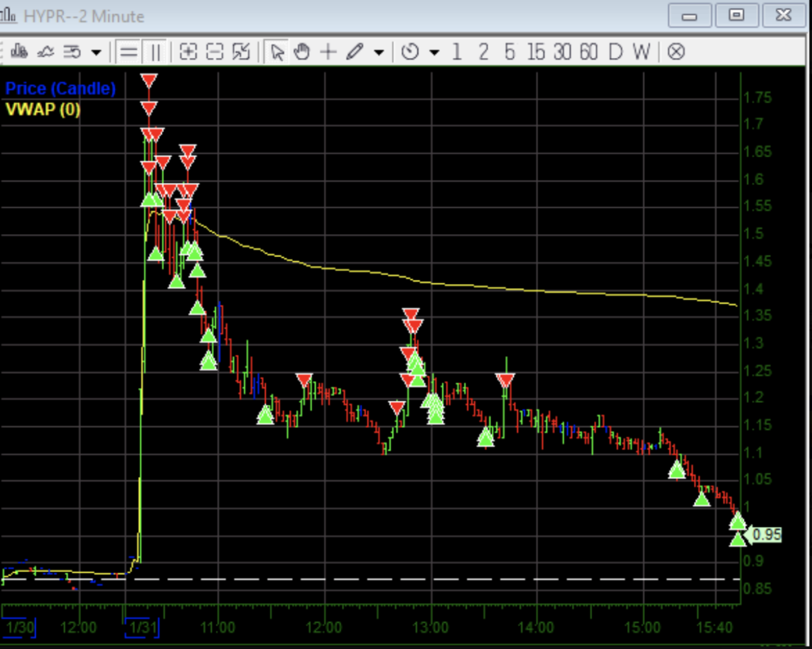Switch to the 30 minute interval
The width and height of the screenshot is (812, 649).
coord(562,52)
